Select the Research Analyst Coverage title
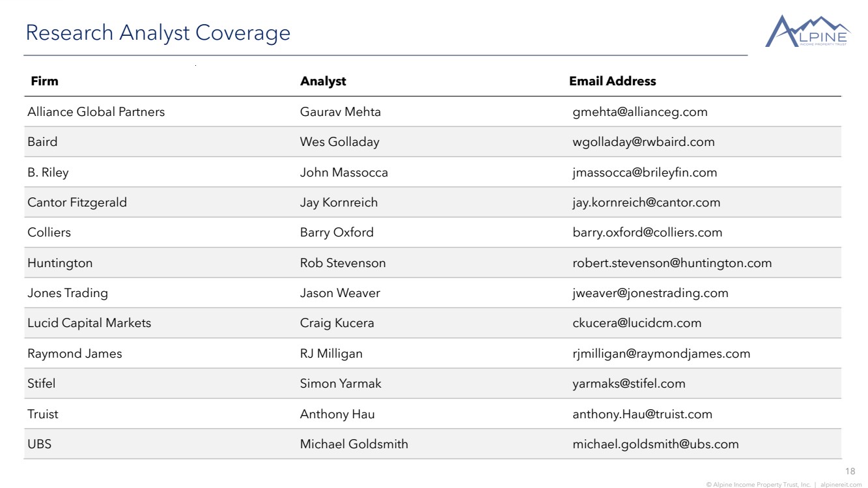The height and width of the screenshot is (488, 868). pos(158,33)
